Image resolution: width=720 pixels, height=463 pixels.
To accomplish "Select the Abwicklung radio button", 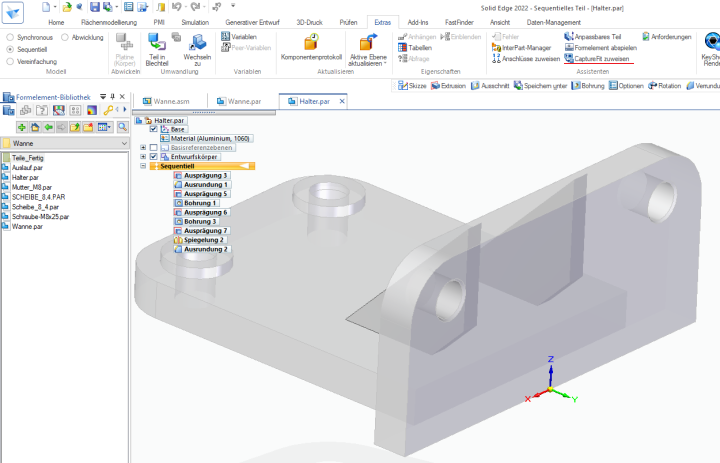I will (65, 37).
